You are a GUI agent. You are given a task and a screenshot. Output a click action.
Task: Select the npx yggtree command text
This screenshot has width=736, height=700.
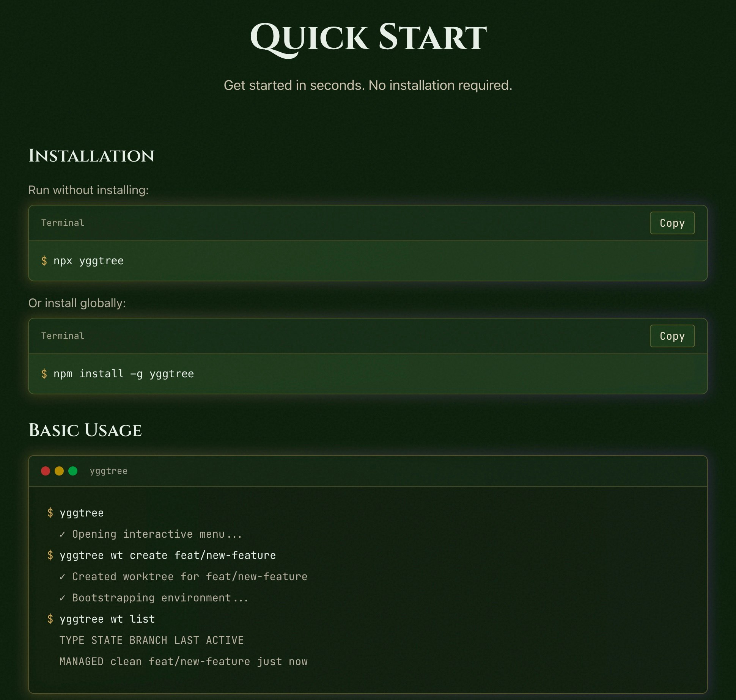point(89,261)
